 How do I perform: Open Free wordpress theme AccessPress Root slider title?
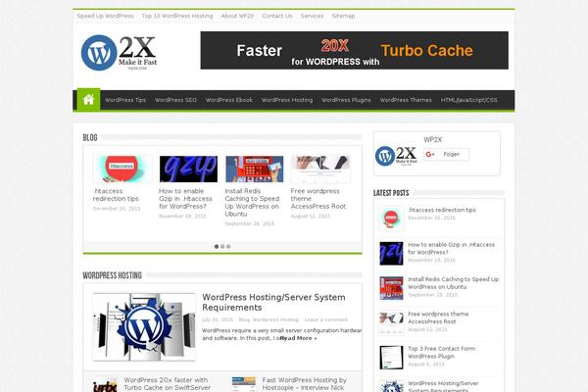(318, 198)
